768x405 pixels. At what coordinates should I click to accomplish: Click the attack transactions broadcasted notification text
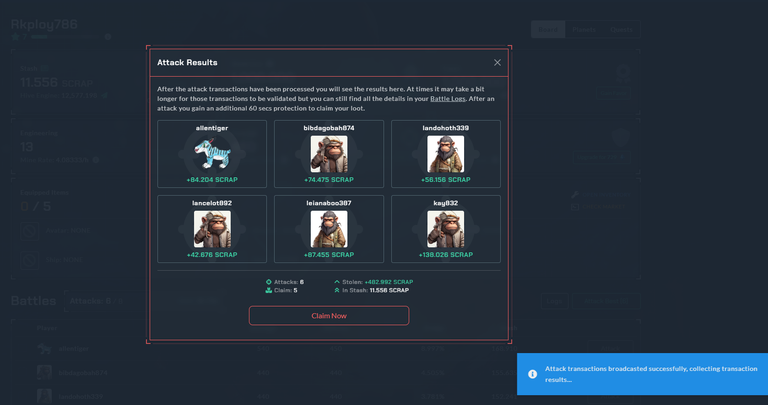[651, 374]
